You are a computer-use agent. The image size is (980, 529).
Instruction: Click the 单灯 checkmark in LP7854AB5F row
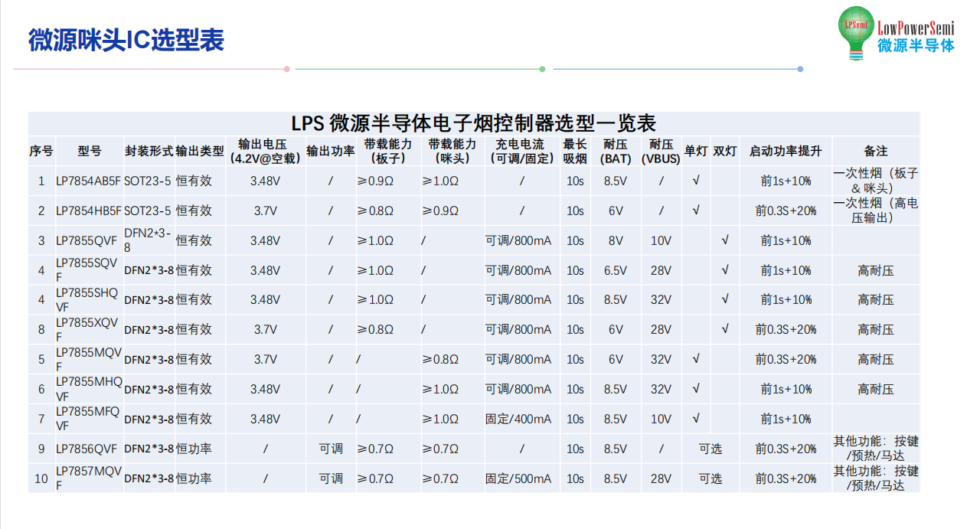[x=695, y=181]
